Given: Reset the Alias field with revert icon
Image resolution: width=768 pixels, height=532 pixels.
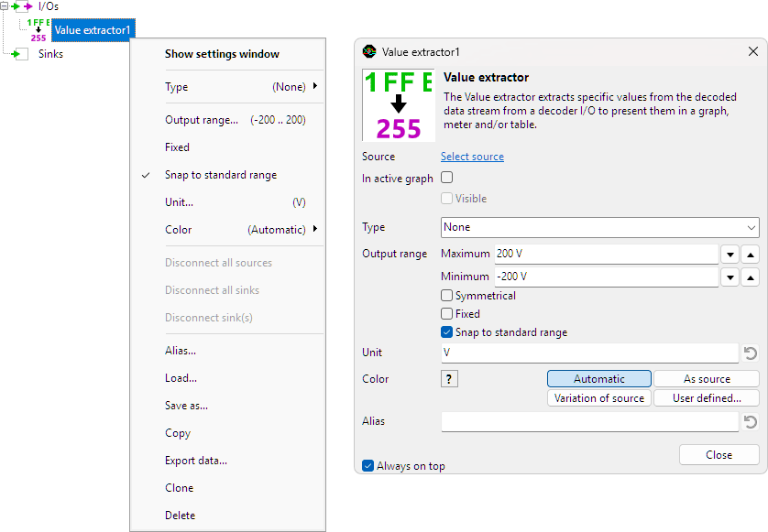Looking at the screenshot, I should pos(751,422).
